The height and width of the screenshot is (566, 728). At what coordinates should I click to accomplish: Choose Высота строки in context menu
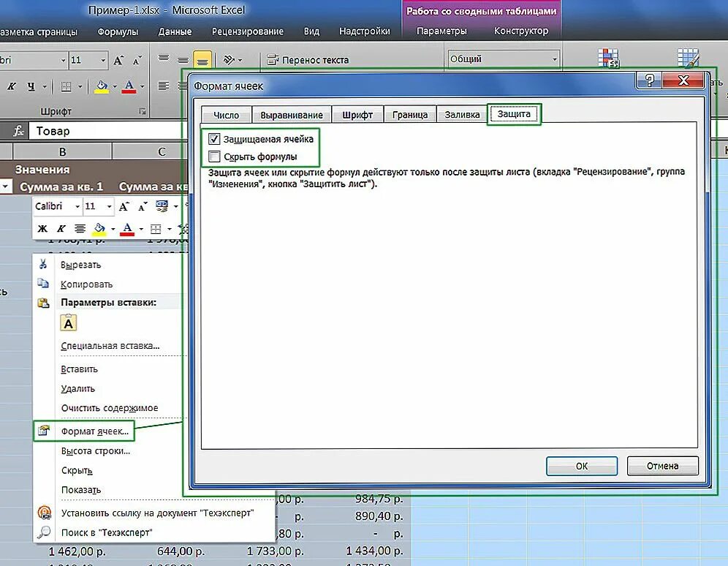tap(96, 451)
